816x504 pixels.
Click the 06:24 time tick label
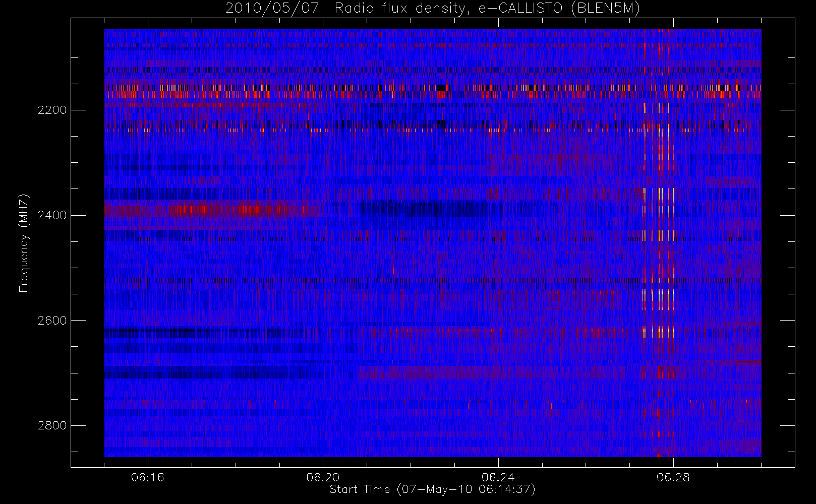click(x=498, y=477)
